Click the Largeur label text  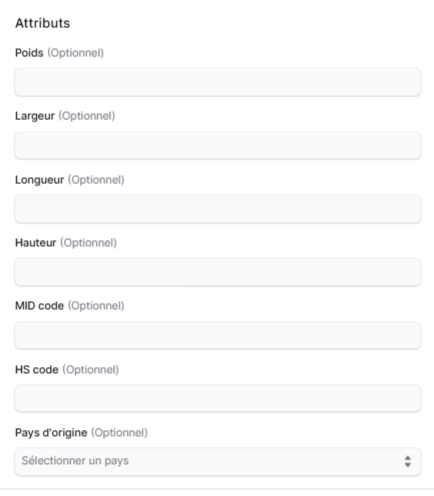pyautogui.click(x=35, y=116)
